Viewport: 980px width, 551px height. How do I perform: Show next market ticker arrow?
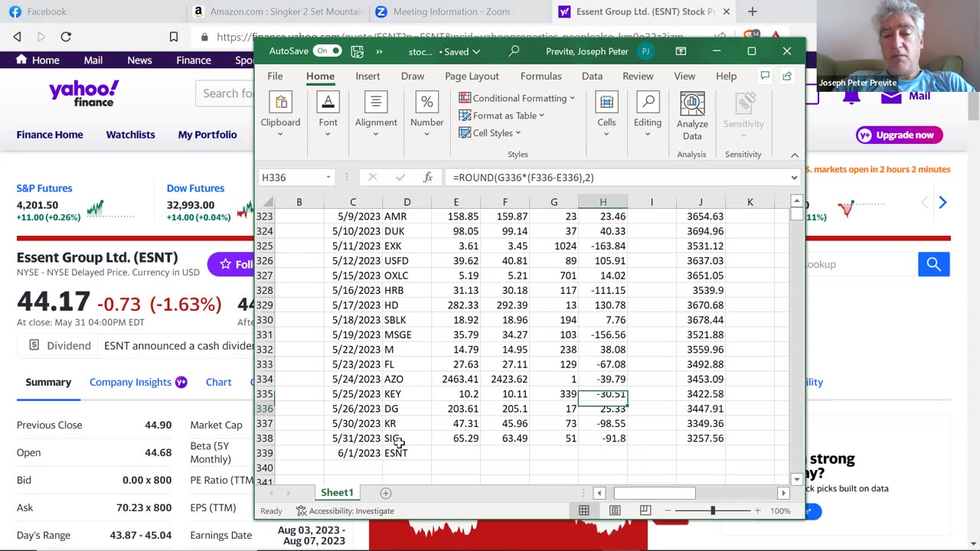942,203
